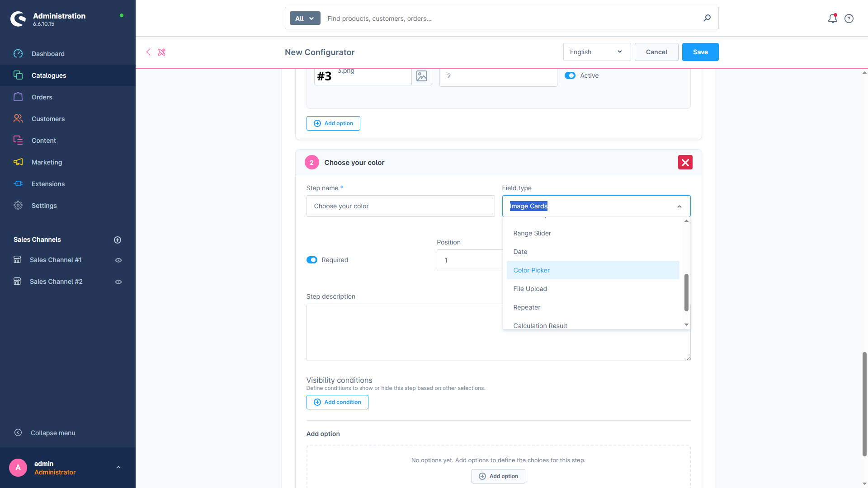This screenshot has width=868, height=488.
Task: Click the Step name input field
Action: click(401, 206)
